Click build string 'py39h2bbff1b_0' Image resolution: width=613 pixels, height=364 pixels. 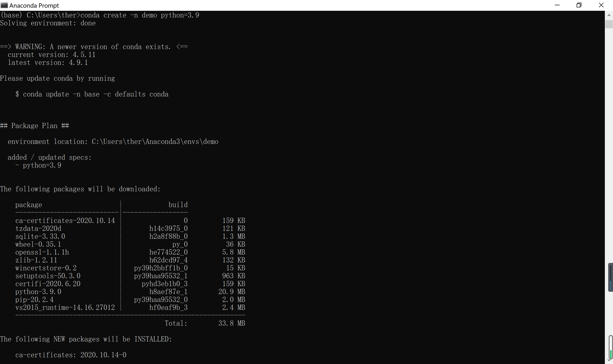pyautogui.click(x=161, y=268)
